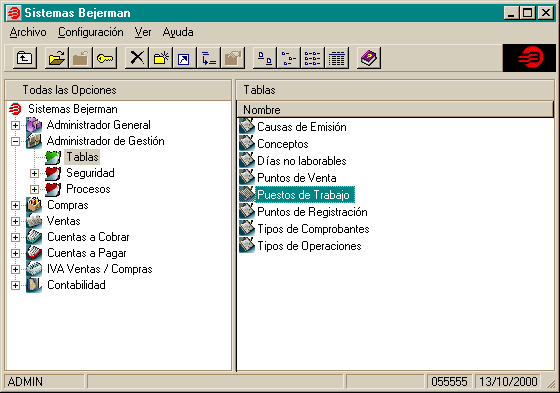Click the purple help book icon
560x393 pixels.
pyautogui.click(x=369, y=58)
